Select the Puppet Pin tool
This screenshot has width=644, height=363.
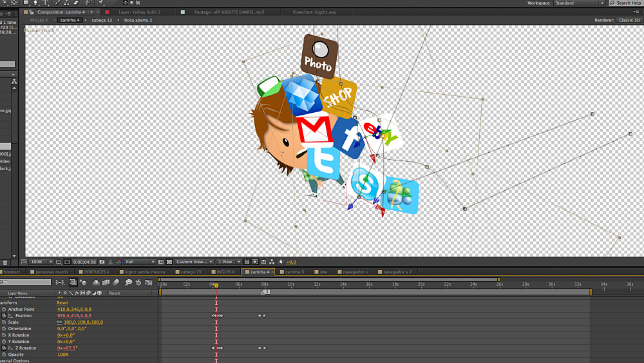tap(100, 3)
